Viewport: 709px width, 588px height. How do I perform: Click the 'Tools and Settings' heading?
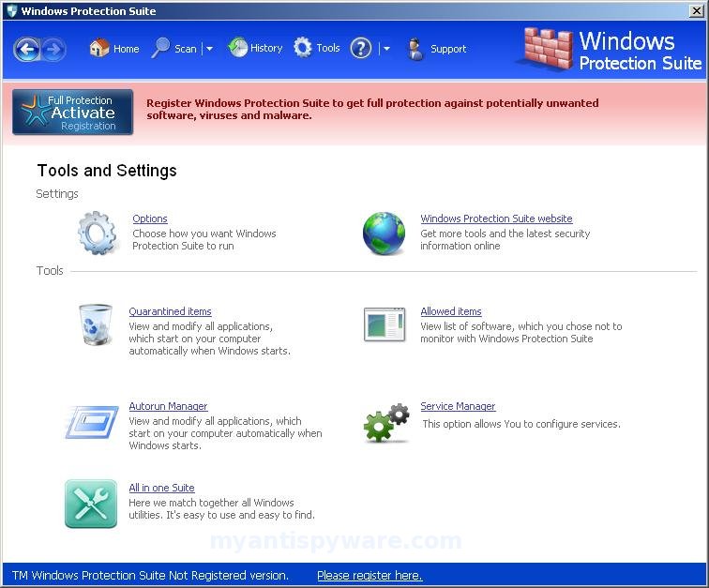click(x=107, y=171)
